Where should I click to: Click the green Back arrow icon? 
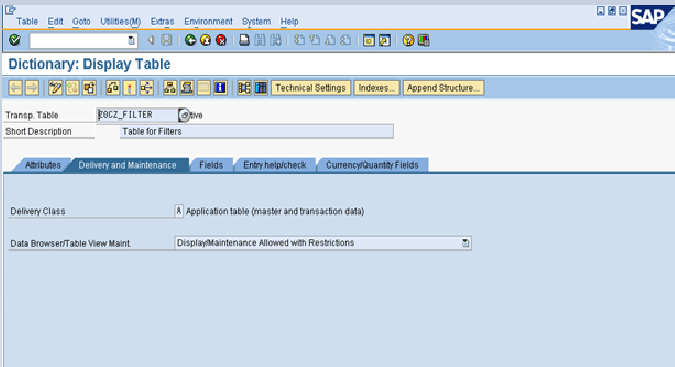point(190,40)
